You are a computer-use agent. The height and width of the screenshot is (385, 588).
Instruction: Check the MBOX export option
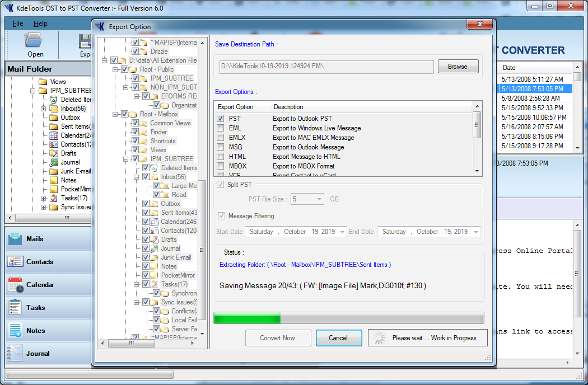pyautogui.click(x=221, y=166)
